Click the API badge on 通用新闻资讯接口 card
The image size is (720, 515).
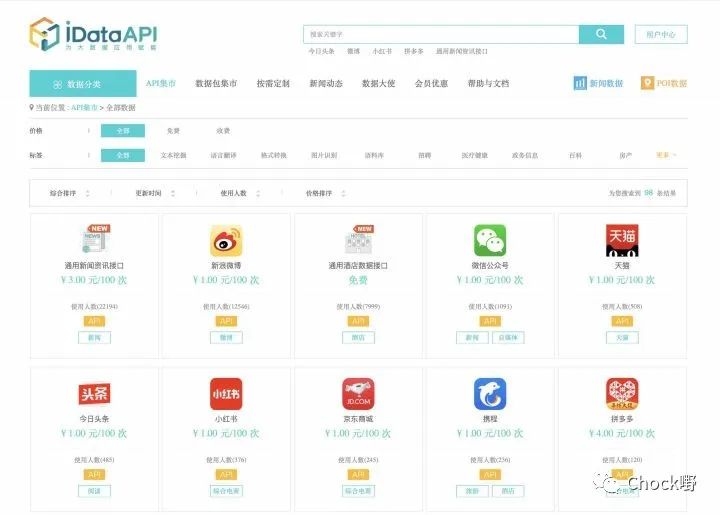(94, 321)
